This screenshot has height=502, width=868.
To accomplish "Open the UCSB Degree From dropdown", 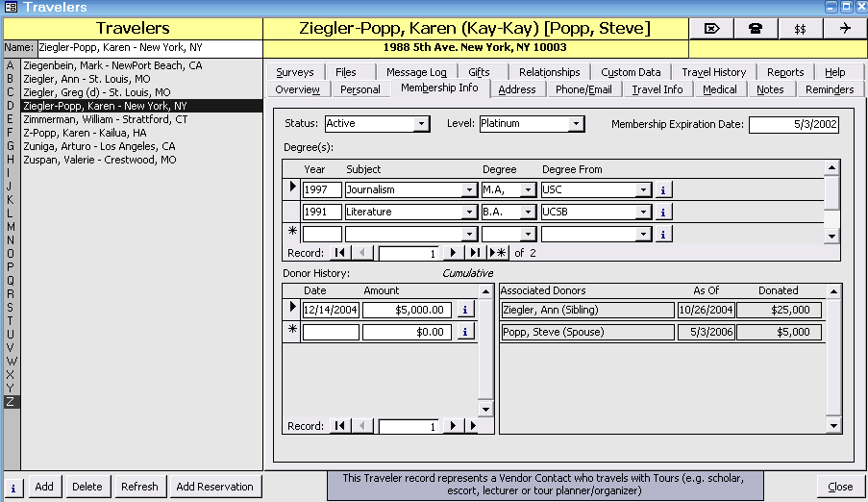I will pyautogui.click(x=644, y=213).
